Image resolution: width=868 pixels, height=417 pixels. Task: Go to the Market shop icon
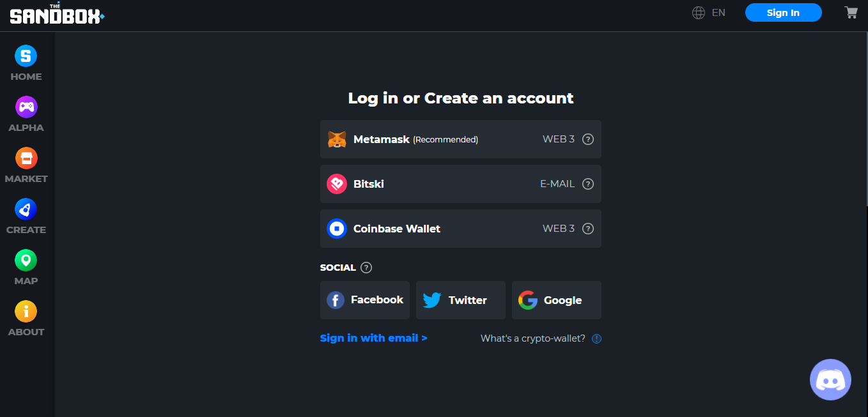tap(26, 158)
